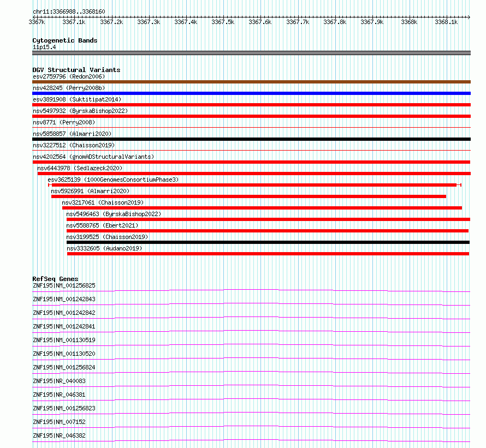Click the chr11:3366988..3368160 coordinate label

point(69,11)
